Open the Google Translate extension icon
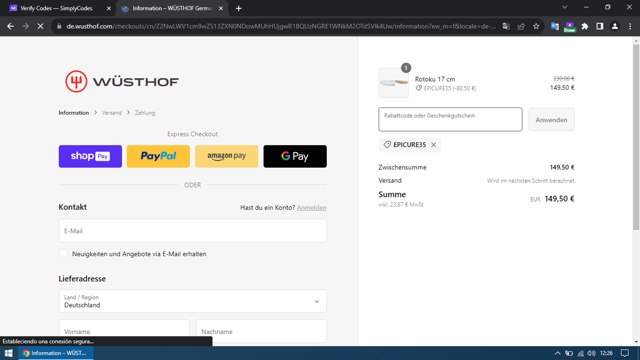 (x=555, y=26)
